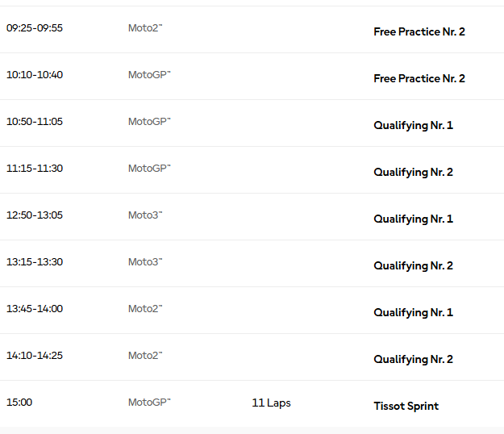
Task: Click Moto2 label in the 14:10 row
Action: [x=145, y=356]
